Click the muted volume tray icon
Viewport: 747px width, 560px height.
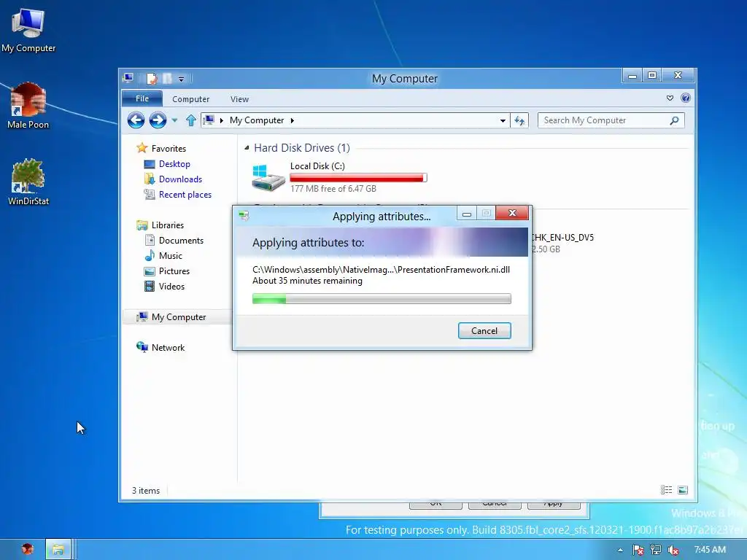(673, 550)
